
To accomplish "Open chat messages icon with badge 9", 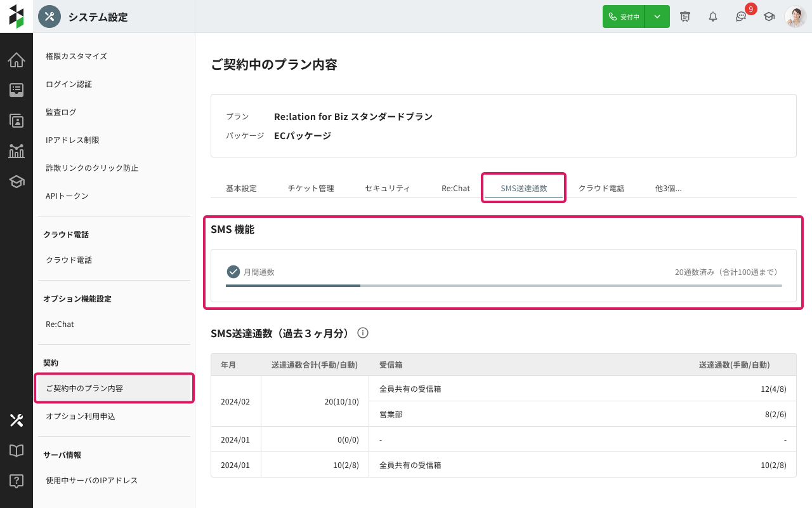I will pyautogui.click(x=741, y=17).
